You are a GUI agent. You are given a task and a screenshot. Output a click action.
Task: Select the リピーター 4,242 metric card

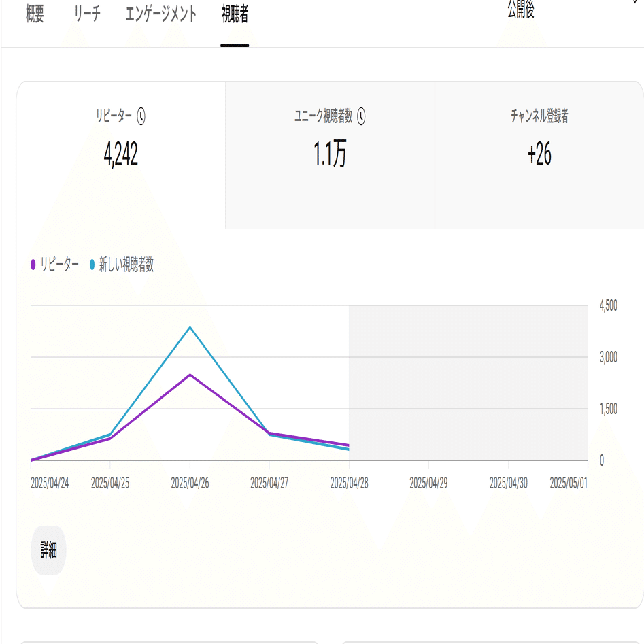(121, 155)
